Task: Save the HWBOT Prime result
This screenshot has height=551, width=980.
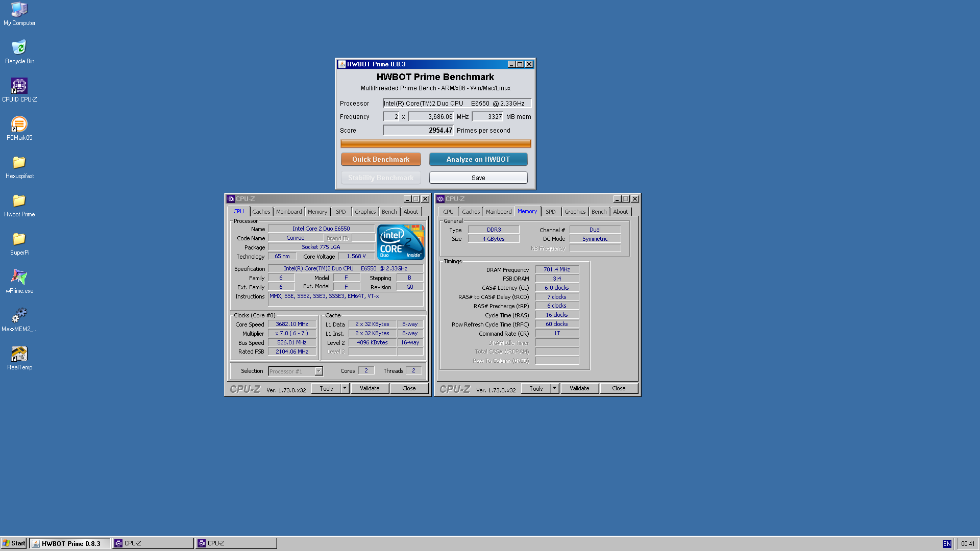Action: (478, 178)
